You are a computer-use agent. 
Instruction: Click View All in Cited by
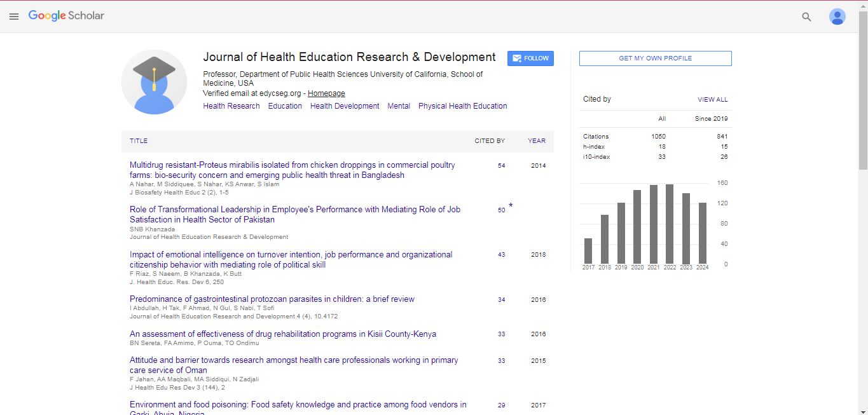point(712,100)
